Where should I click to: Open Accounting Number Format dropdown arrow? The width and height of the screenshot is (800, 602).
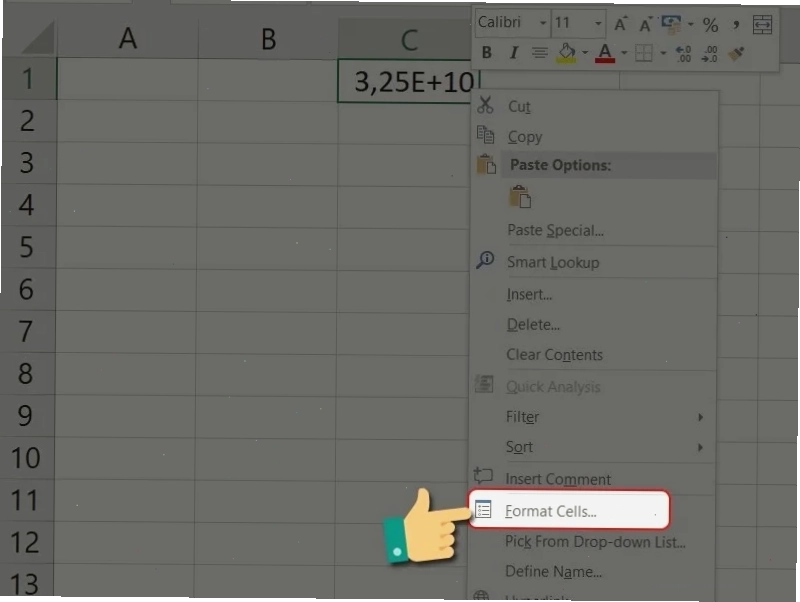click(690, 24)
